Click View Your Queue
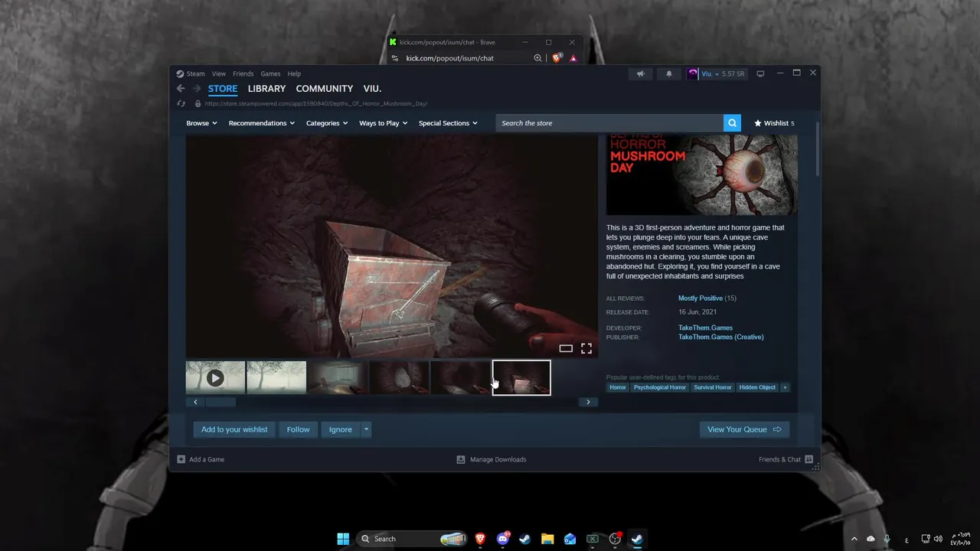The height and width of the screenshot is (551, 980). (x=744, y=429)
